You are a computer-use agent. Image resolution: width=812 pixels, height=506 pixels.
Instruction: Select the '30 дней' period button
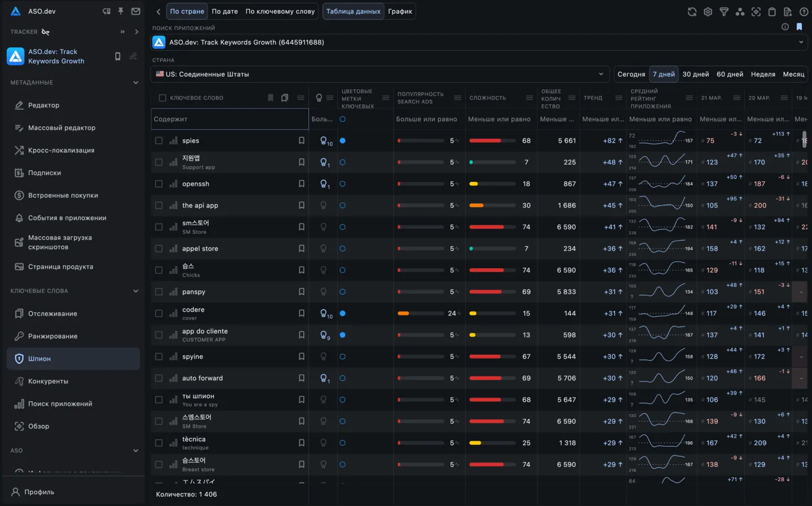(695, 74)
